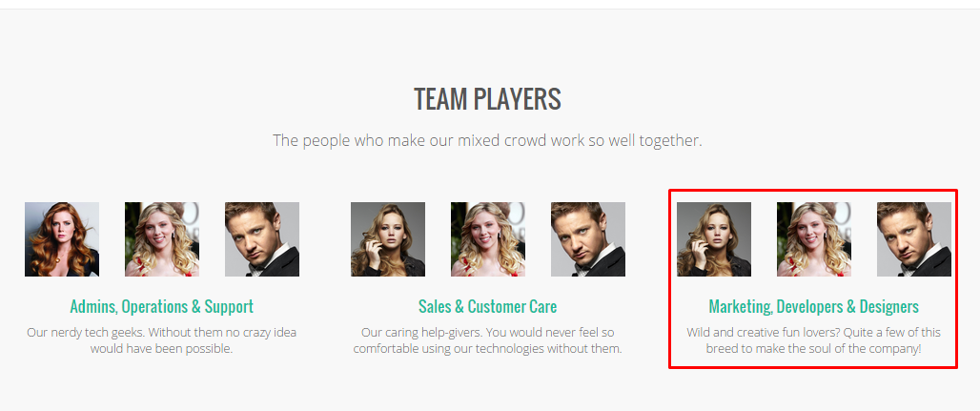
Task: Click the tuxedo man's photo in Sales group
Action: click(588, 239)
